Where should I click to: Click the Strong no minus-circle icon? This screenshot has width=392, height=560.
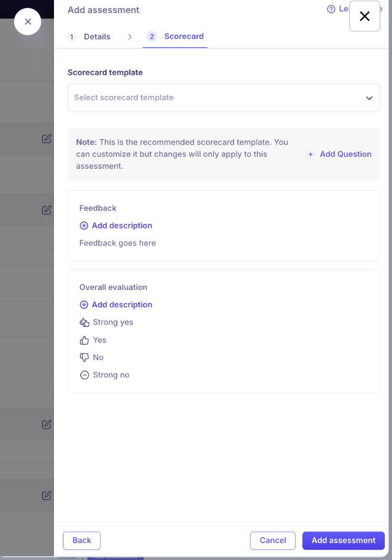(84, 375)
